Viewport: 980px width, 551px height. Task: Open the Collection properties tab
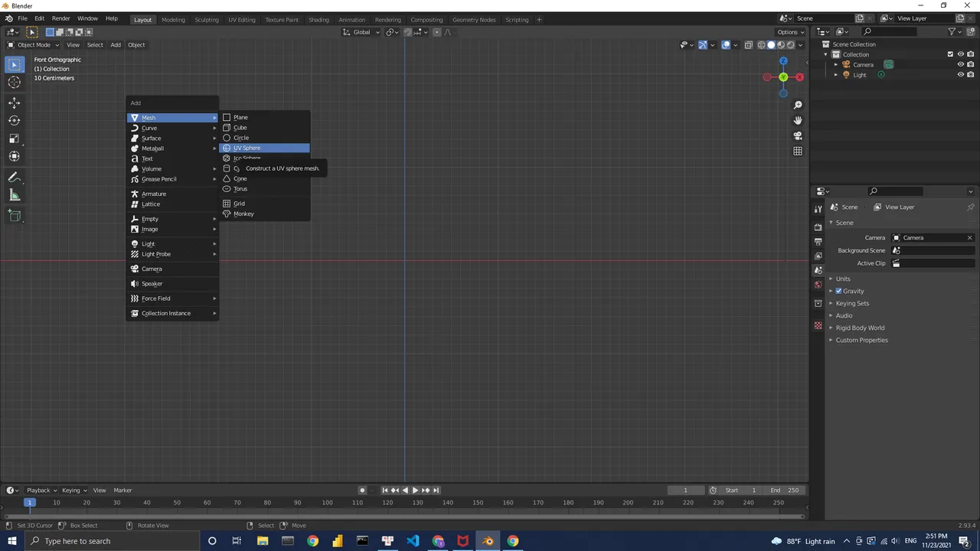tap(818, 303)
